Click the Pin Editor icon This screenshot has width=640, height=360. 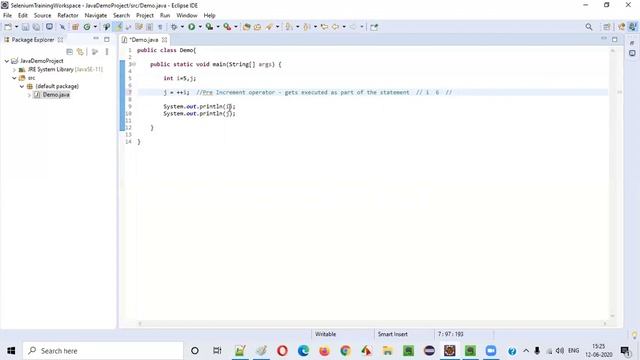coord(374,27)
